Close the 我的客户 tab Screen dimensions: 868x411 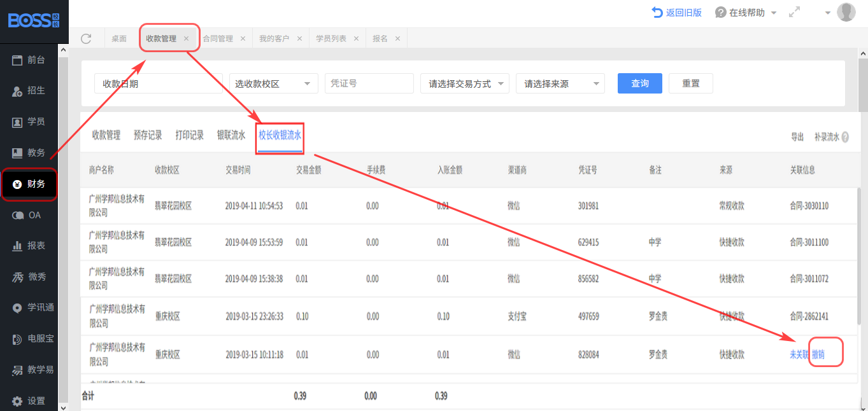[299, 39]
